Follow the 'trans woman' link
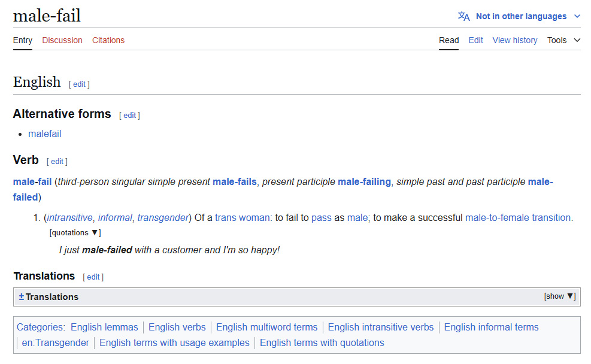Image resolution: width=591 pixels, height=364 pixels. (243, 217)
